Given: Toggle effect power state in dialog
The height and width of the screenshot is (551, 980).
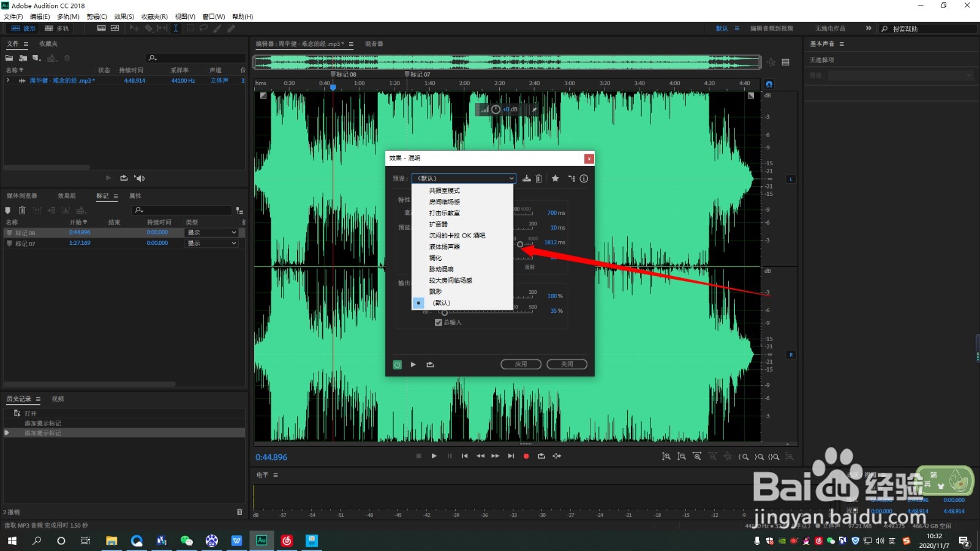Looking at the screenshot, I should tap(397, 364).
